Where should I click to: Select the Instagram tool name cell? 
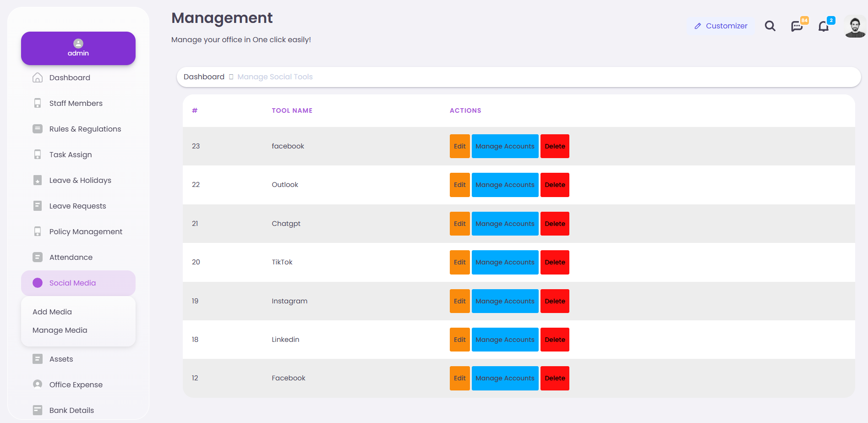(x=289, y=301)
